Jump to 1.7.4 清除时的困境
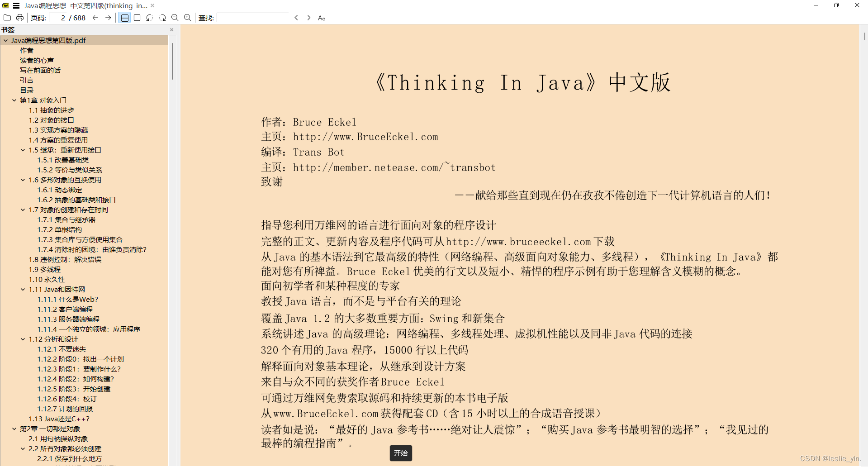Screen dimensions: 868x467 coord(92,249)
